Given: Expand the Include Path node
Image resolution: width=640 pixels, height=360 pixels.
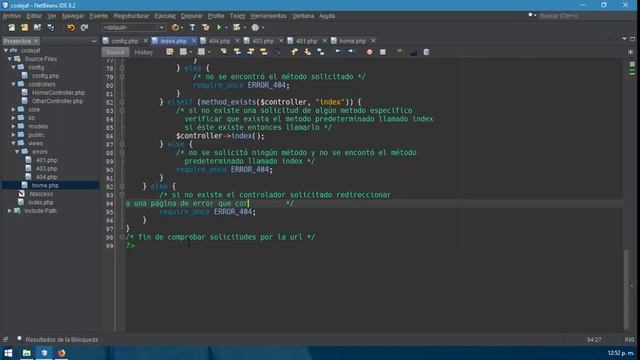Looking at the screenshot, I should [x=10, y=211].
